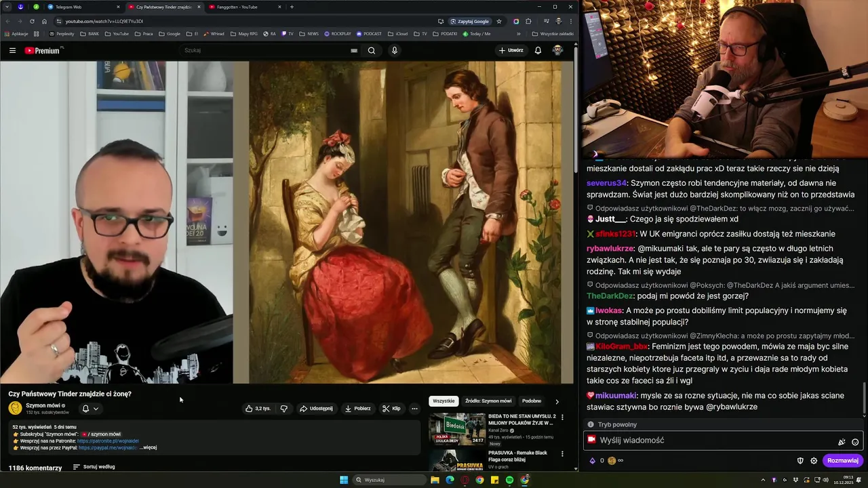This screenshot has height=488, width=868.
Task: Open YouTube notifications bell in header
Action: 538,50
